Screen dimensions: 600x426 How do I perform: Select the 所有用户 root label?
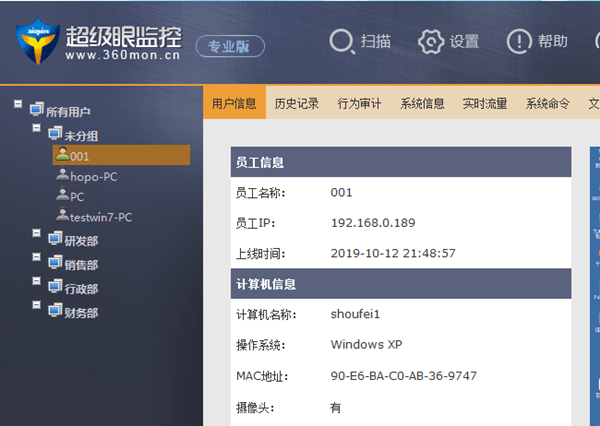click(x=68, y=112)
